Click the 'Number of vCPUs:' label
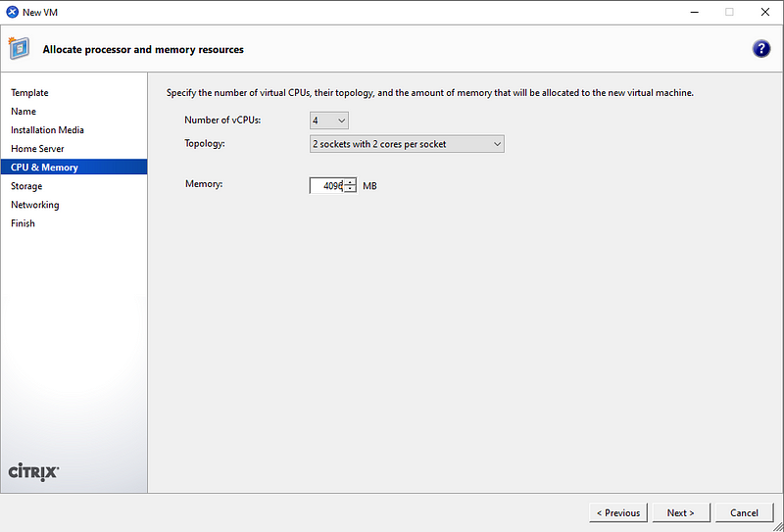 (222, 120)
